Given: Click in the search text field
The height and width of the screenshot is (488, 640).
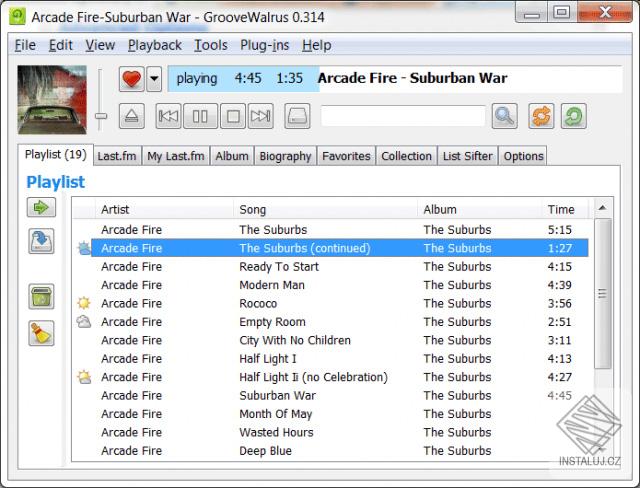Looking at the screenshot, I should pyautogui.click(x=403, y=116).
